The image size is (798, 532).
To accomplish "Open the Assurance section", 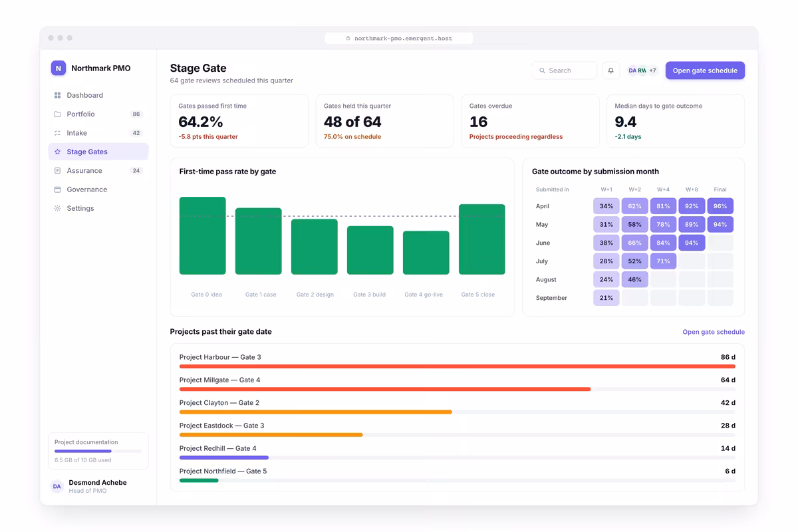I will coord(98,171).
